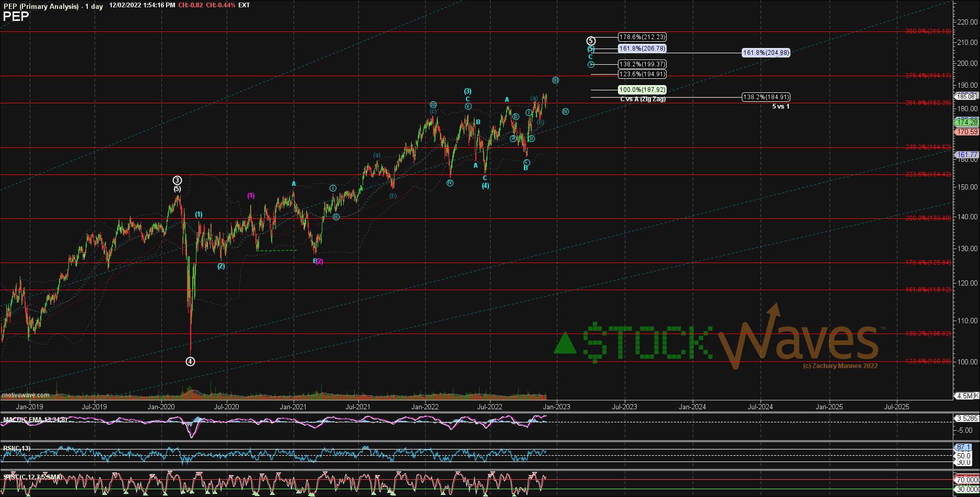Select the 138.2%(184.91) Fibonacci label
Screen dimensions: 980x497
point(766,97)
